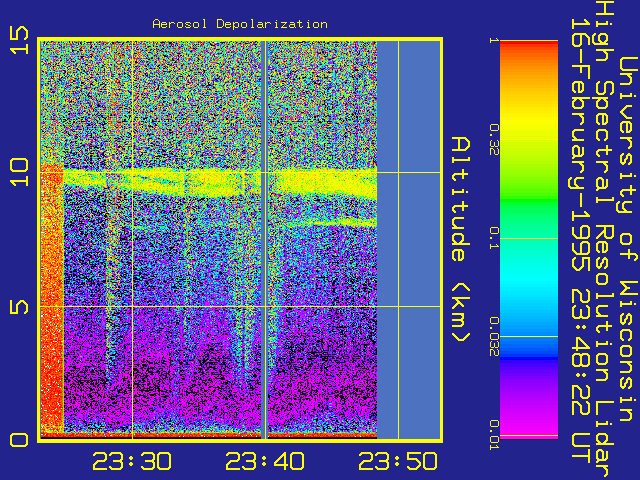The height and width of the screenshot is (480, 640).
Task: Click the '16-February-1995 23:48:22 UT' timestamp
Action: point(580,241)
